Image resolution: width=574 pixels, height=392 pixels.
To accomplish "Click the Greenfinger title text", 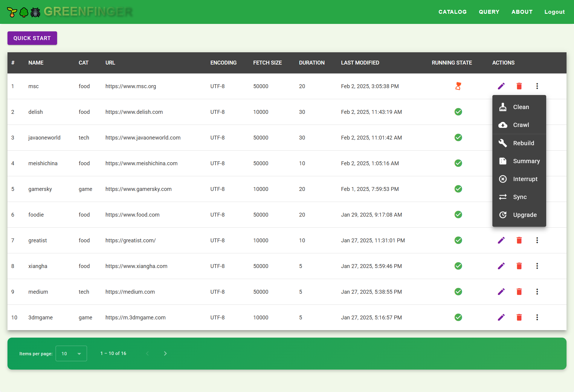I will [88, 12].
